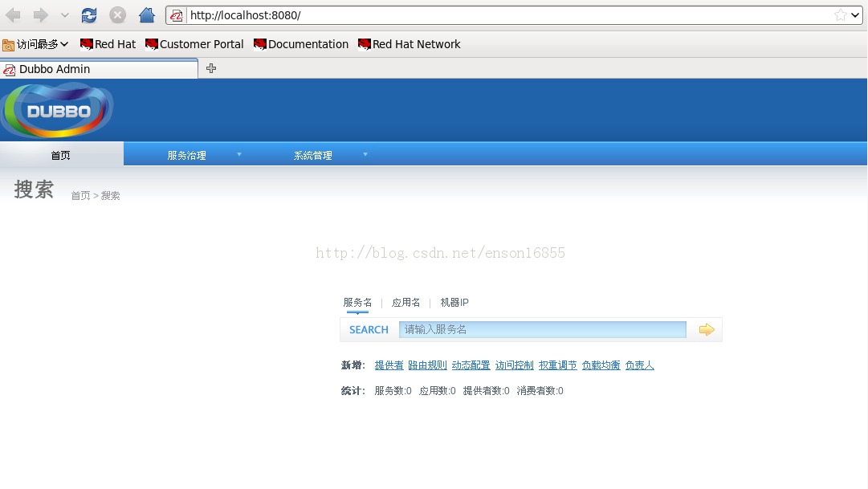Click the 应用数:0 statistic
Viewport: 868px width, 489px height.
tap(438, 391)
